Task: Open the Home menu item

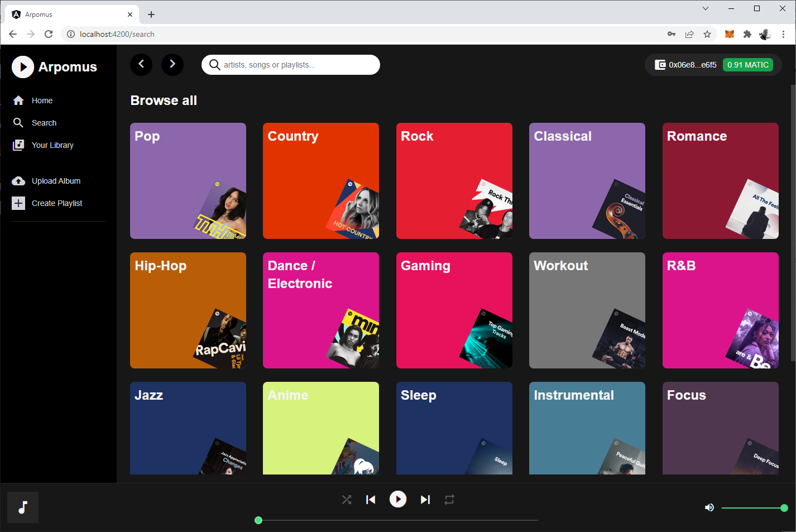Action: point(42,100)
